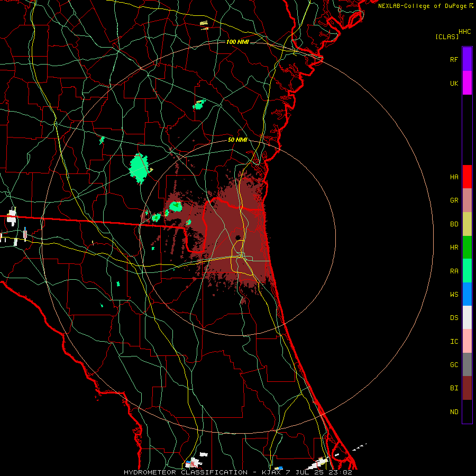The height and width of the screenshot is (476, 476).
Task: Click the WS legend label
Action: pos(454,294)
